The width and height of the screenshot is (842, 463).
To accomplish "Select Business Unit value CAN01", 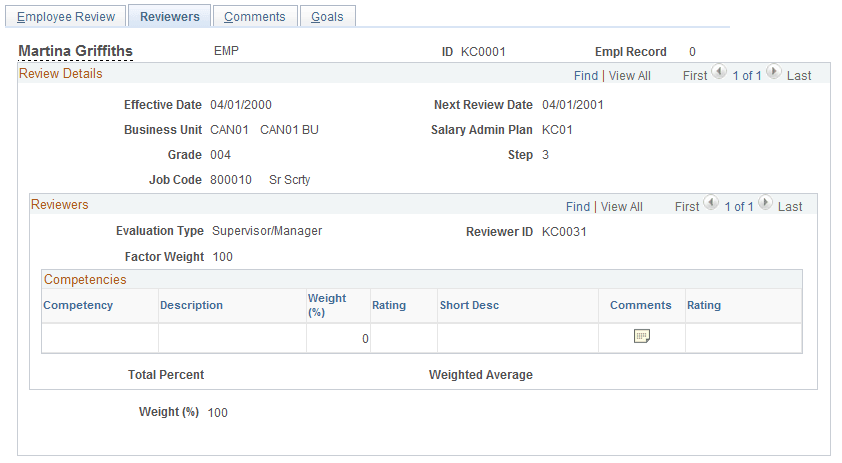I will click(229, 130).
